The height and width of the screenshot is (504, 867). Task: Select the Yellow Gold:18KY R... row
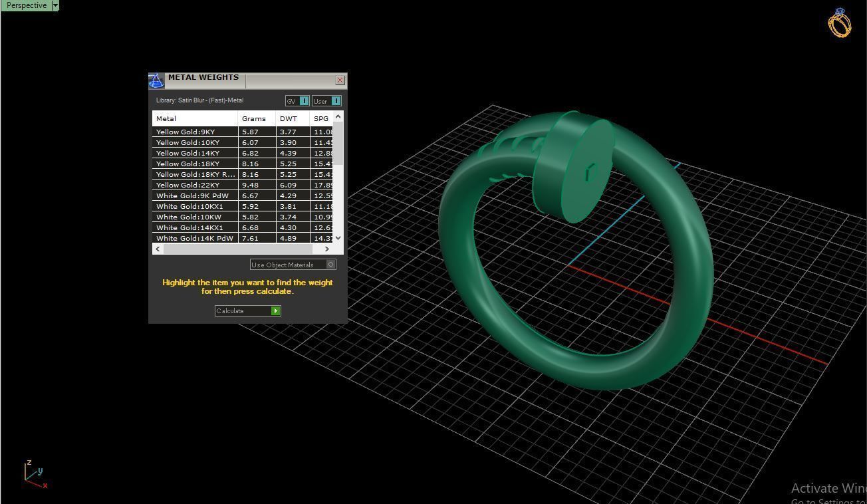coord(243,174)
